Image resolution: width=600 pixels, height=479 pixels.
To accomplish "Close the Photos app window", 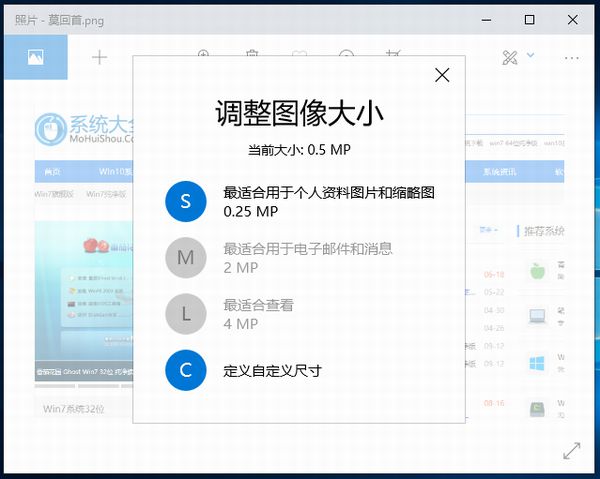I will click(x=574, y=19).
